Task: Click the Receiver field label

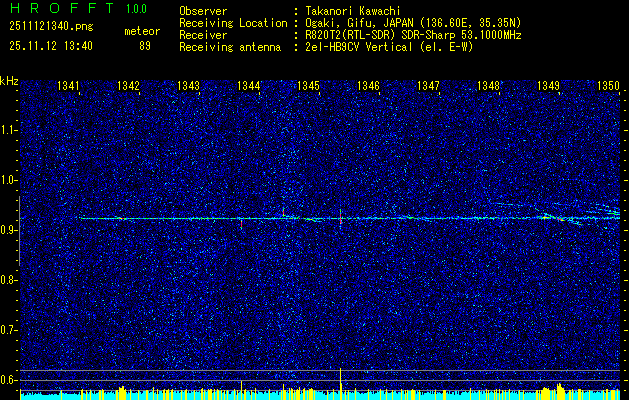Action: tap(203, 35)
